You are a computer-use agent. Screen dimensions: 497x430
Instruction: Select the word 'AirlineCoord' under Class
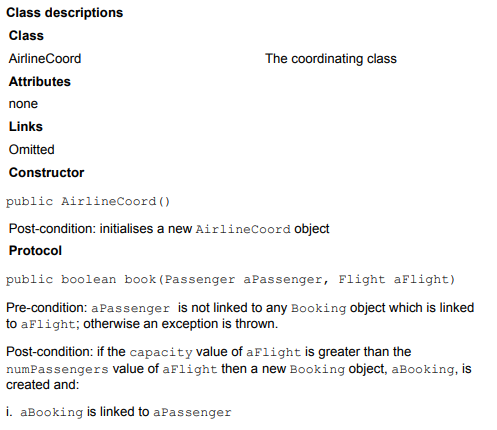pyautogui.click(x=45, y=58)
